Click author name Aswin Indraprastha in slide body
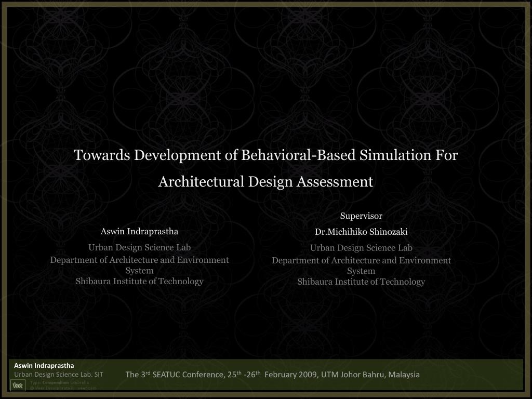The height and width of the screenshot is (399, 532). tap(139, 231)
